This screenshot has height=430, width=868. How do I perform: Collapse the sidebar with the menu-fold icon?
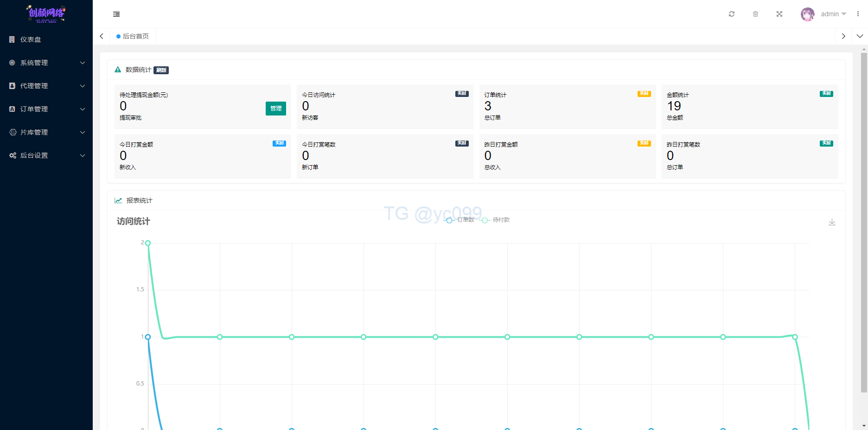pos(116,14)
